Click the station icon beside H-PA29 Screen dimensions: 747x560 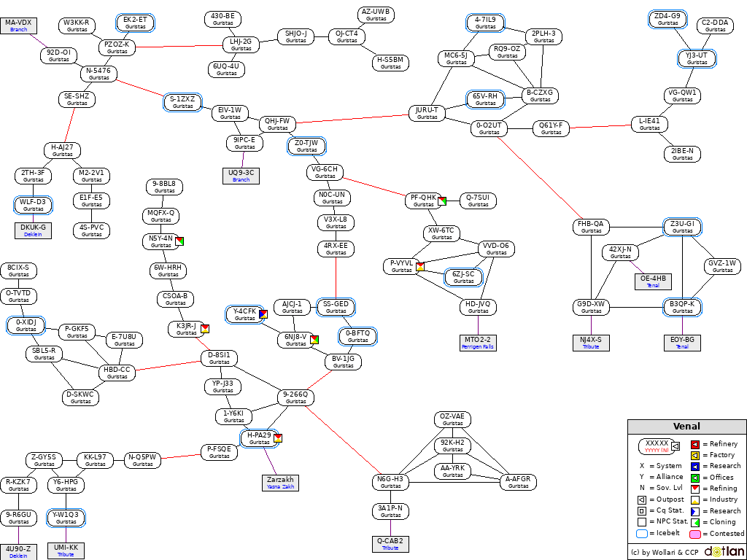pos(278,438)
